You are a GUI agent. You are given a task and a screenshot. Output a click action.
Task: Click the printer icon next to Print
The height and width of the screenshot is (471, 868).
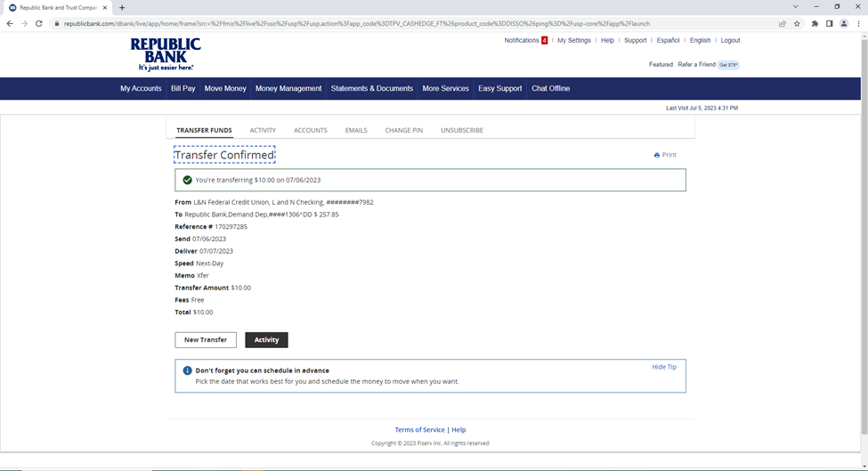click(656, 155)
